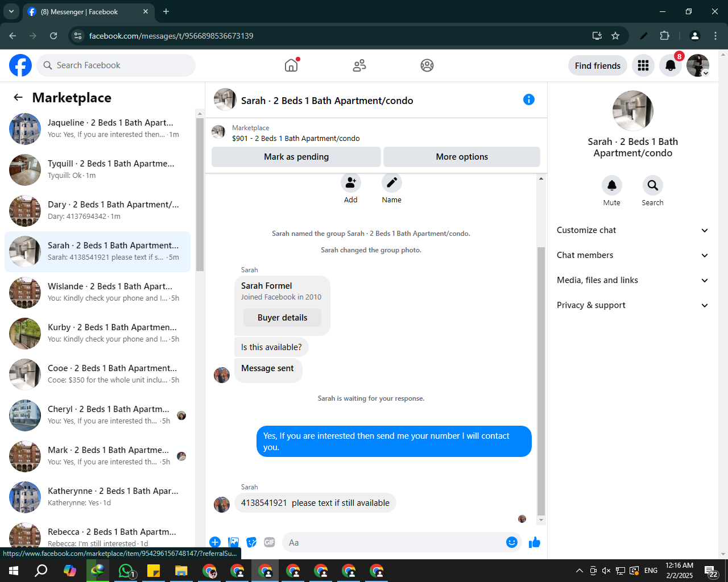728x582 pixels.
Task: Open conversation information icon
Action: point(529,99)
